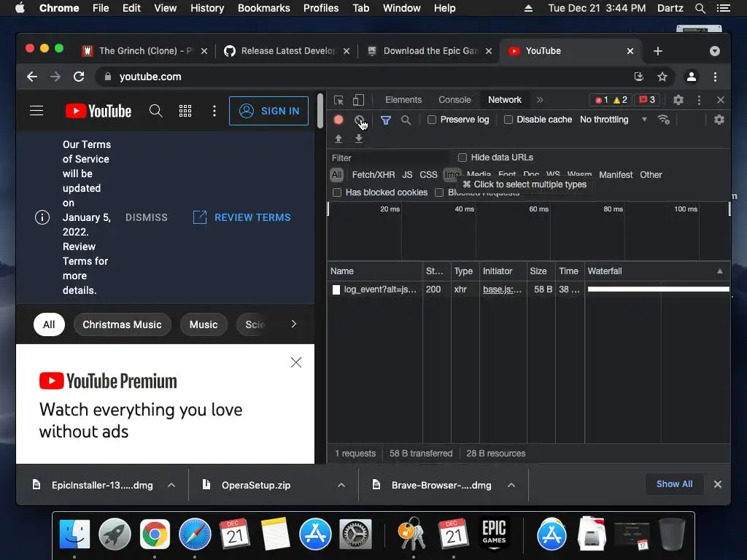The width and height of the screenshot is (747, 560).
Task: Open the REVIEW TERMS link
Action: coord(242,217)
